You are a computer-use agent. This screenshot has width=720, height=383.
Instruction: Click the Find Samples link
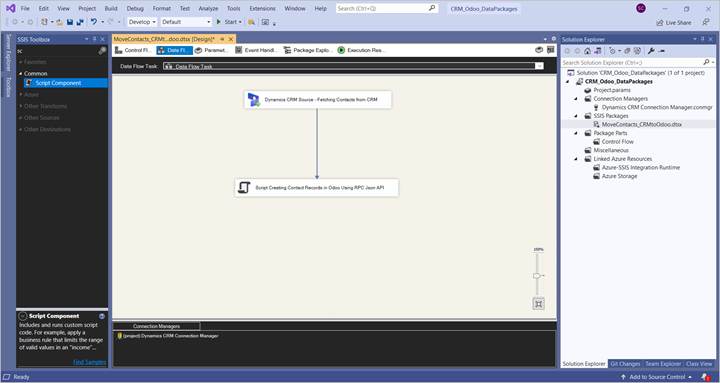click(x=90, y=362)
